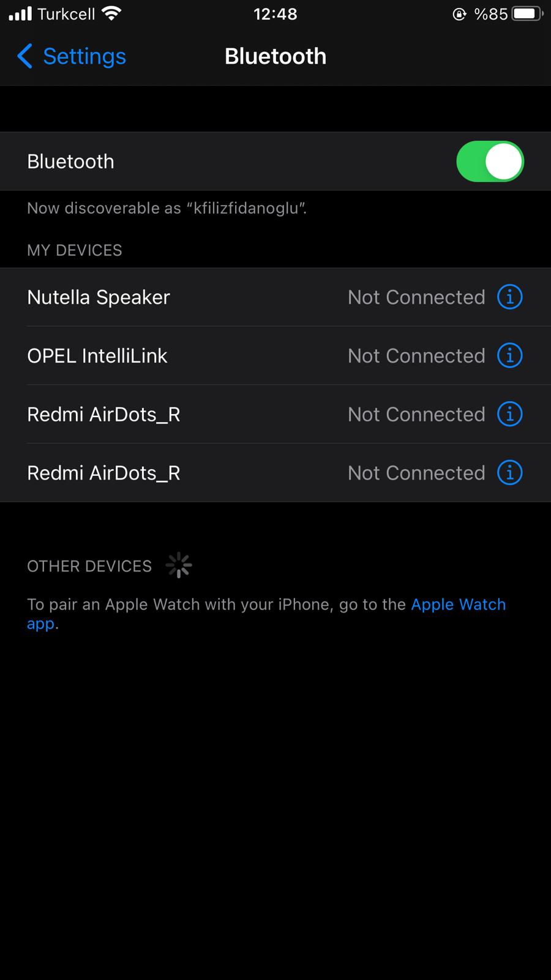Screen dimensions: 551x980
Task: Tap the cellular signal bars icon
Action: pos(20,13)
